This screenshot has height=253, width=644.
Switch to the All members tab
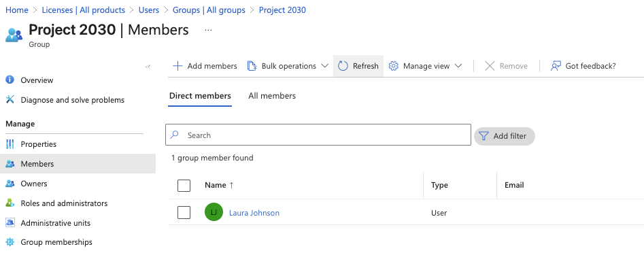(x=272, y=96)
